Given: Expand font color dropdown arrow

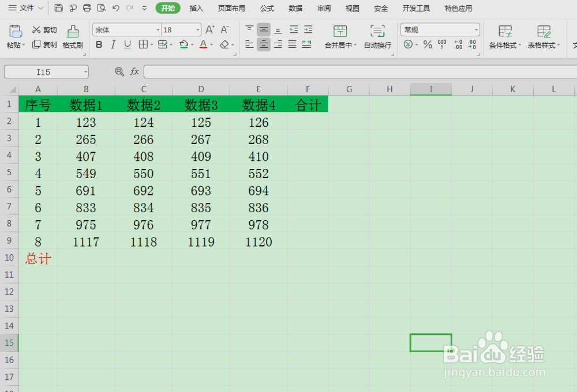Looking at the screenshot, I should click(212, 45).
